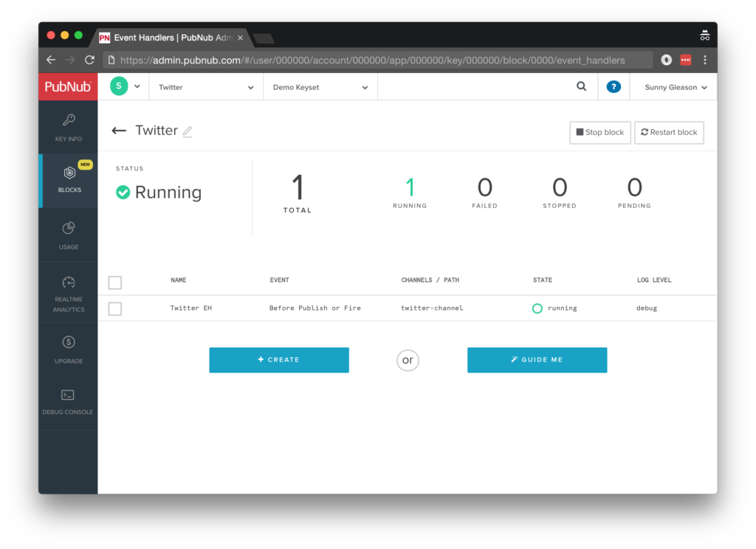Expand the Twitter app dropdown
This screenshot has width=756, height=549.
206,87
